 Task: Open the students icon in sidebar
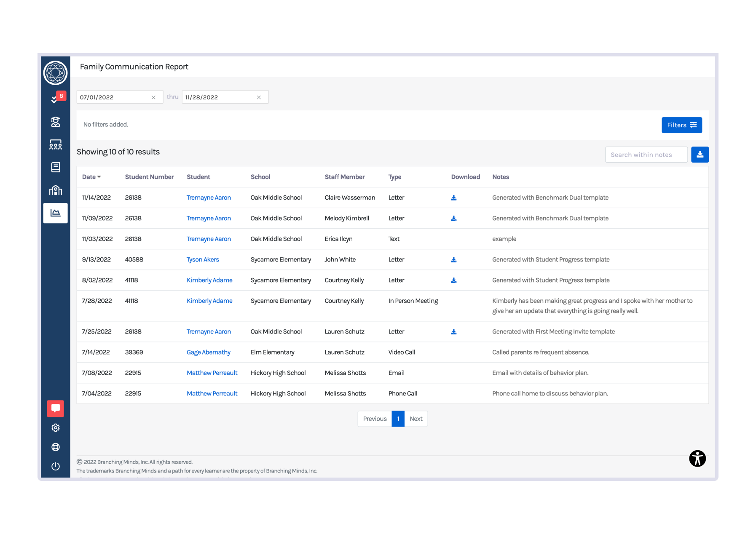pos(56,122)
